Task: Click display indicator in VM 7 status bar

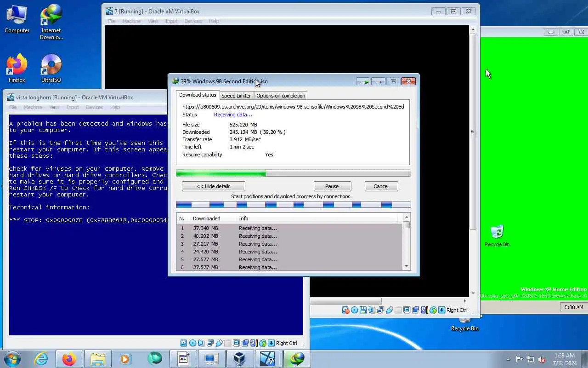Action: 407,310
